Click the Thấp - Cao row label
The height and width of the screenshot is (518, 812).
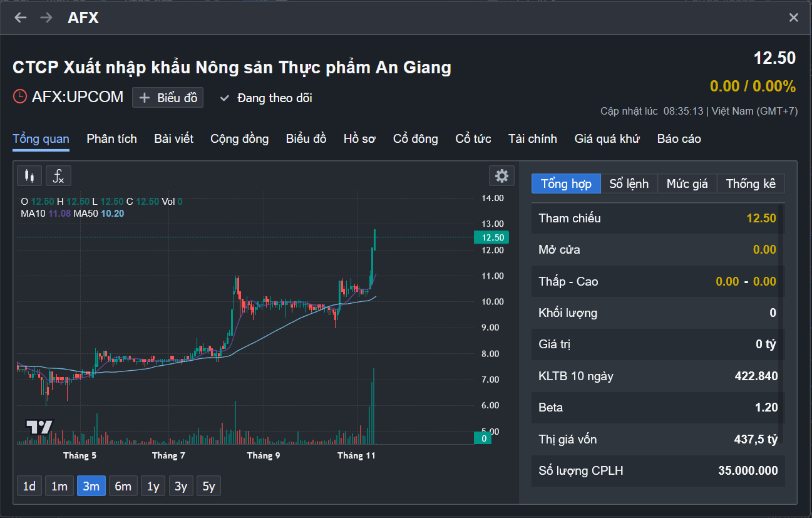[x=568, y=281]
